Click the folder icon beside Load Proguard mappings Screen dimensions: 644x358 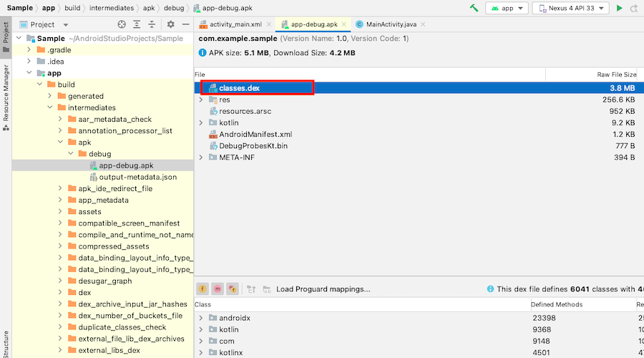pyautogui.click(x=267, y=289)
